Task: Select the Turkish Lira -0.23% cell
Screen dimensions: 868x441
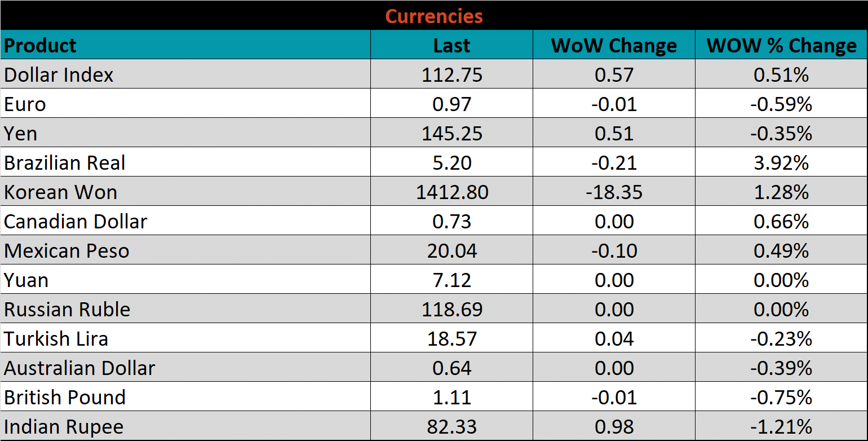Action: 781,338
